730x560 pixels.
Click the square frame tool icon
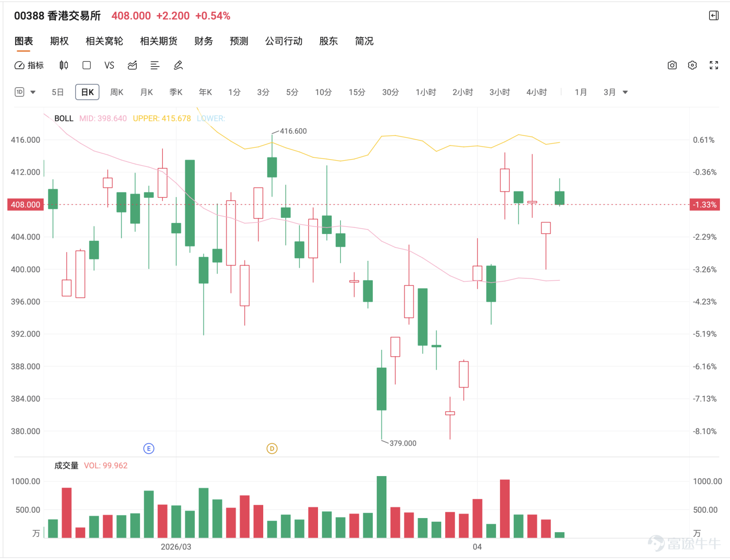tap(87, 65)
